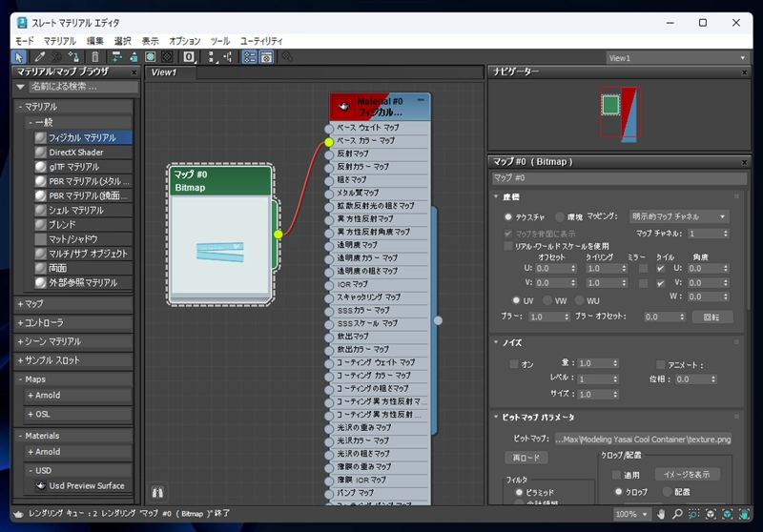Click the 再ロード button
This screenshot has width=763, height=532.
coord(526,458)
